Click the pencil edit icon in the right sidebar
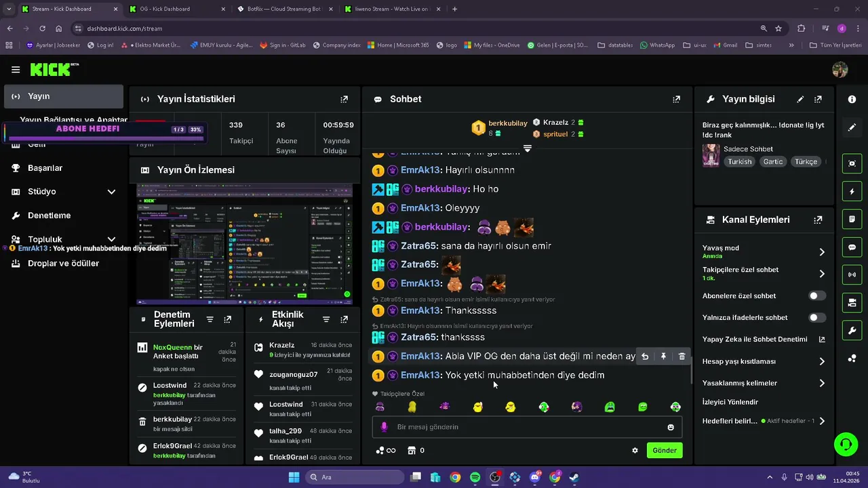The height and width of the screenshot is (488, 868). pos(852,127)
